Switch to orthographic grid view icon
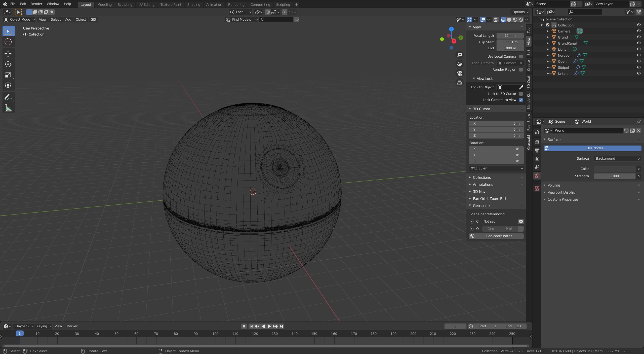This screenshot has height=354, width=644. click(460, 83)
